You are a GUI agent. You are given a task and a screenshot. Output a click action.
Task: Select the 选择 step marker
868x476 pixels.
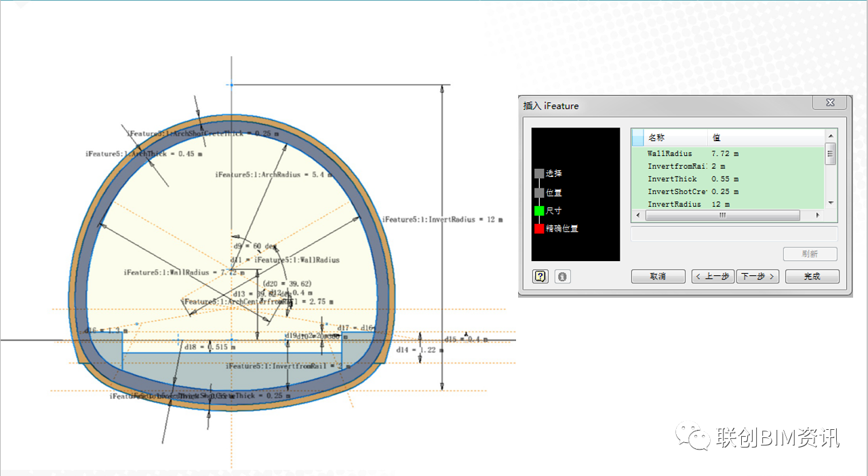[539, 174]
